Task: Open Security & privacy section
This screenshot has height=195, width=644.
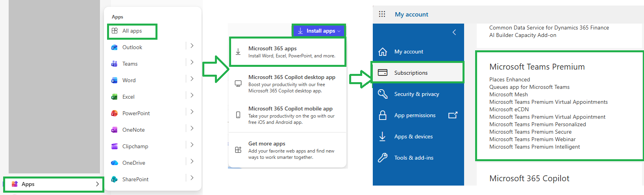Action: [x=418, y=94]
